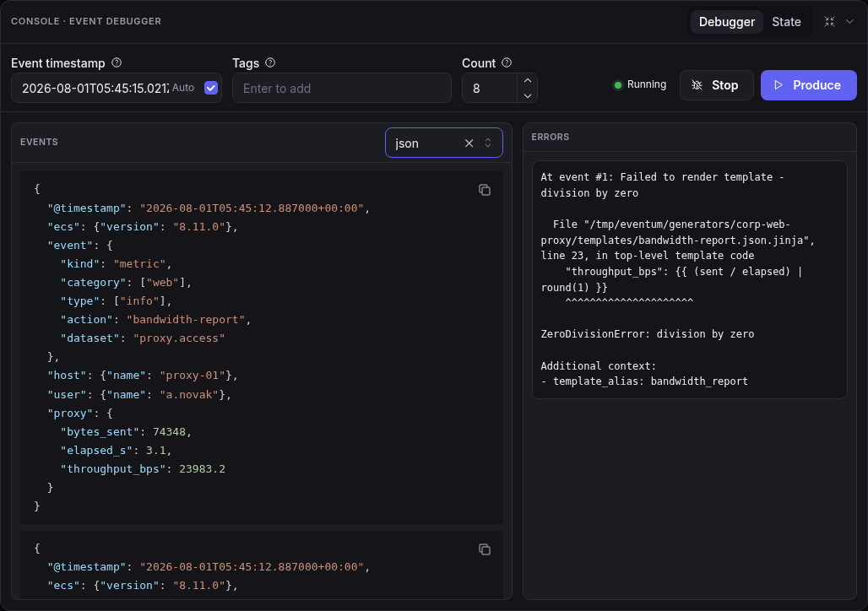Open the Tags help icon
The width and height of the screenshot is (868, 611).
270,62
